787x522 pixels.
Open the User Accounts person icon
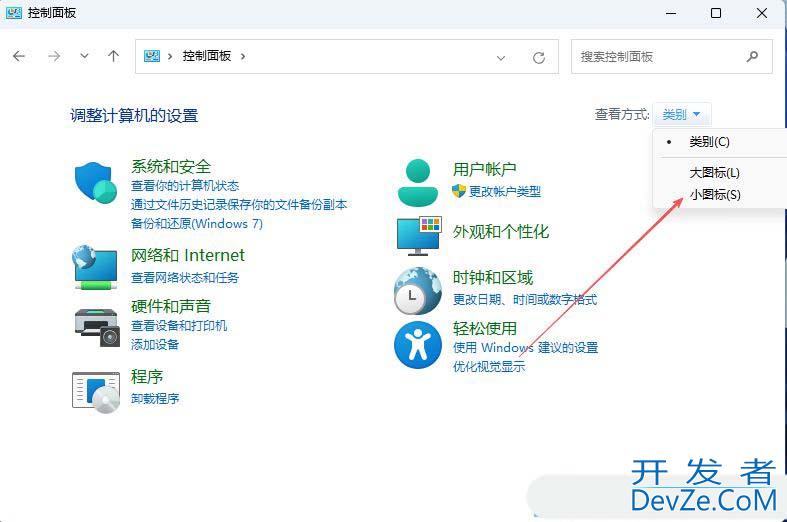[x=418, y=183]
